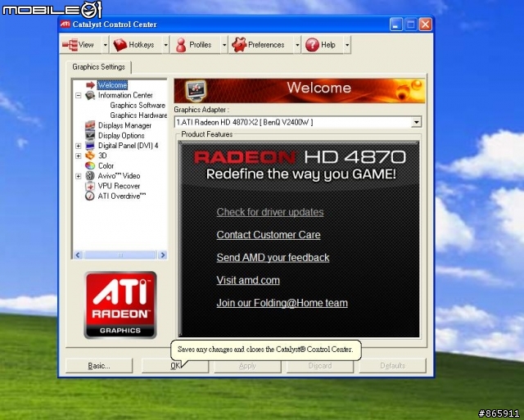Open the Graphics Adapter combo box
Screen dimensions: 524x420
pos(416,122)
